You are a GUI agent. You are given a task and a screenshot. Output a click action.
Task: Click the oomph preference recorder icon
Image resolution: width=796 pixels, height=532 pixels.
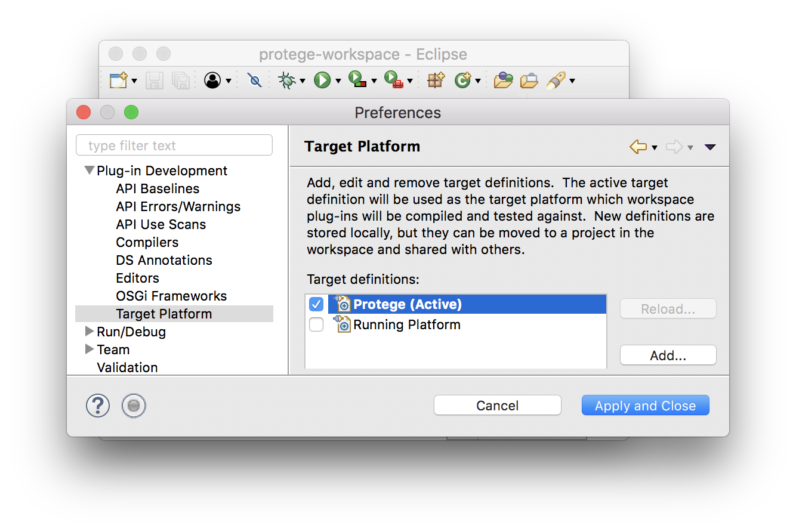coord(134,406)
